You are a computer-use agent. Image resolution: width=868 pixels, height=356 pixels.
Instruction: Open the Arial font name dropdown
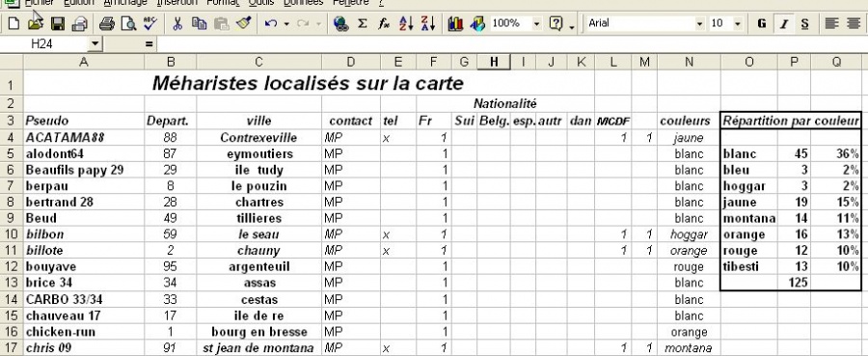click(700, 24)
